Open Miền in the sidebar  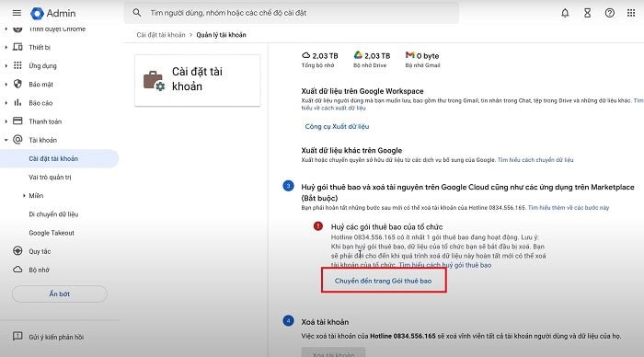click(x=36, y=196)
